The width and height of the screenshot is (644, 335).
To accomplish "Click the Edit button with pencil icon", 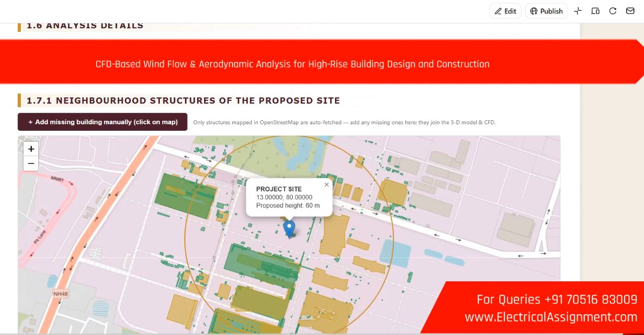I will [x=505, y=11].
